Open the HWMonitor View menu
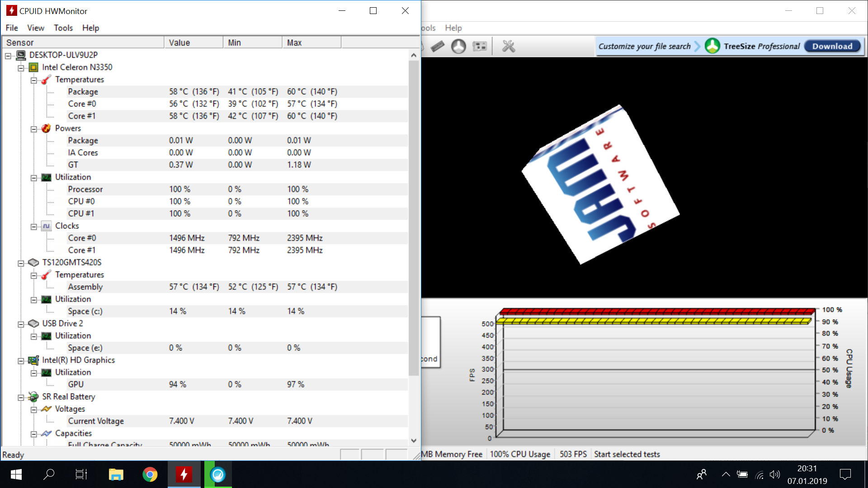Screen dimensions: 868x488 (35, 28)
